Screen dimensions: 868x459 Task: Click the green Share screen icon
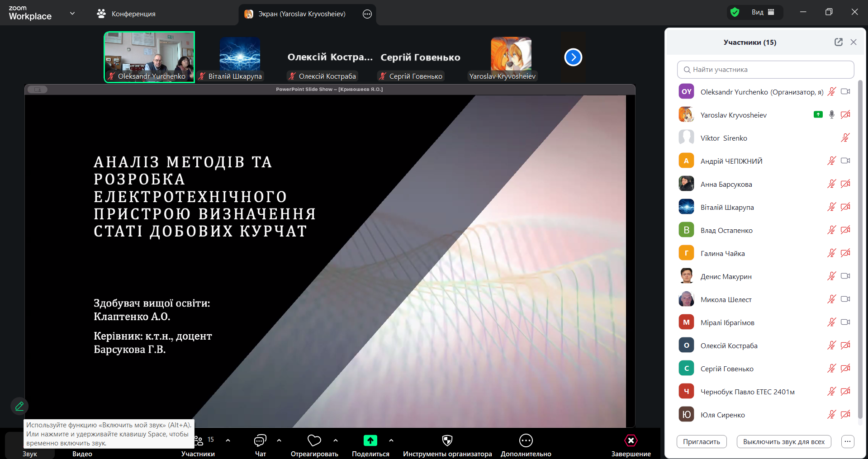pyautogui.click(x=370, y=440)
